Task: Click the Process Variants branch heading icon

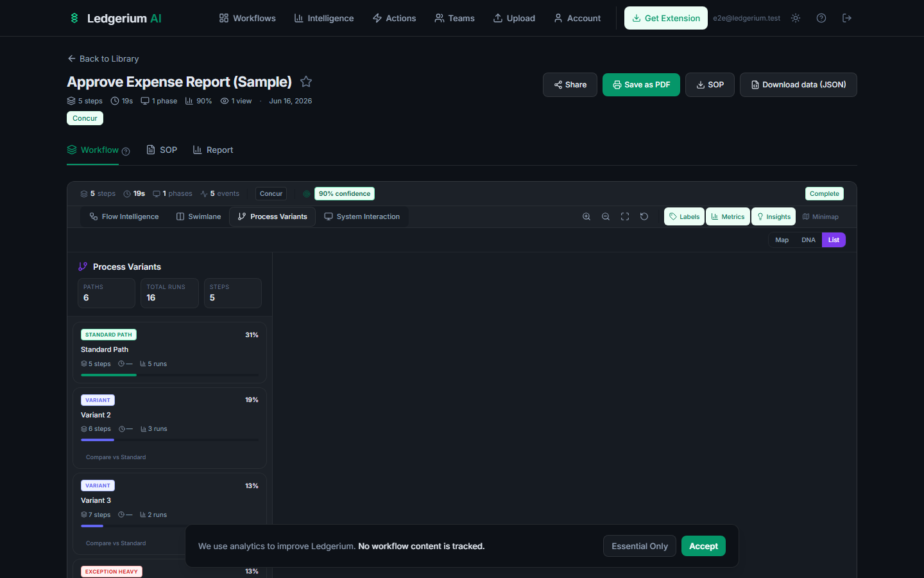Action: click(x=83, y=267)
